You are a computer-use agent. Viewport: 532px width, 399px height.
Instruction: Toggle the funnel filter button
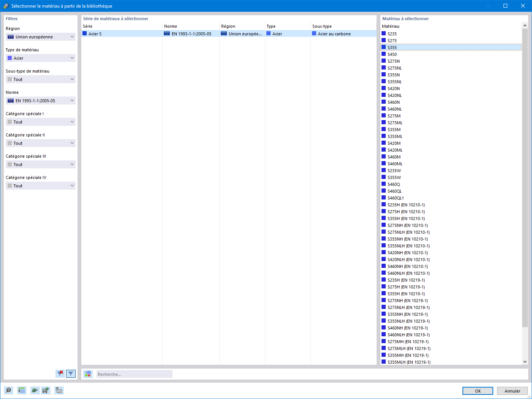pyautogui.click(x=71, y=374)
